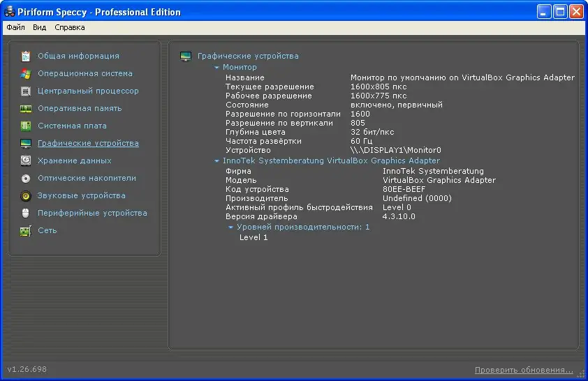
Task: Click the version number v1.26.698
Action: (x=27, y=369)
